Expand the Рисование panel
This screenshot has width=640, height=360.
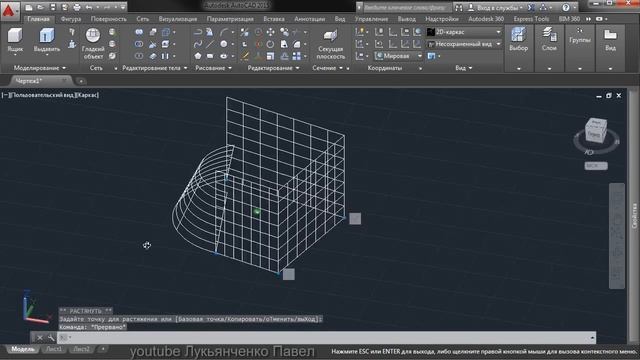tap(213, 68)
